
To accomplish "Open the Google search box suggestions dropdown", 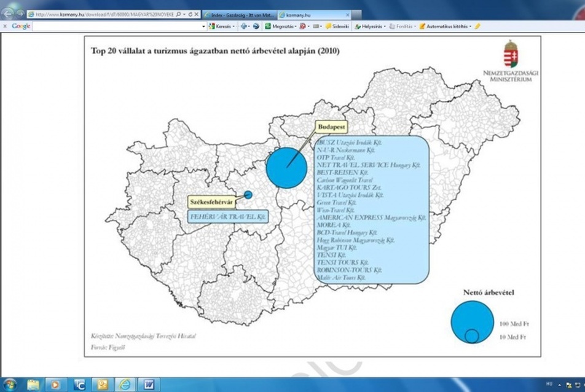I will [204, 26].
